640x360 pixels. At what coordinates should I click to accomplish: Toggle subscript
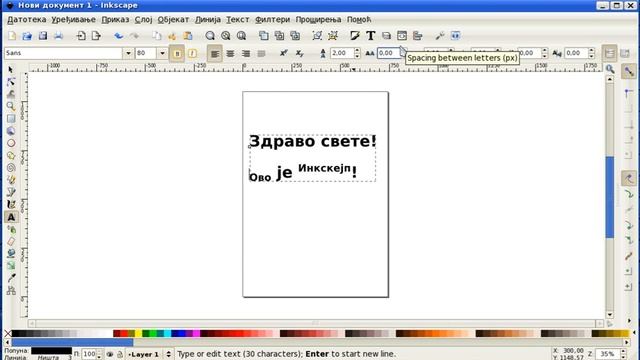[x=299, y=53]
